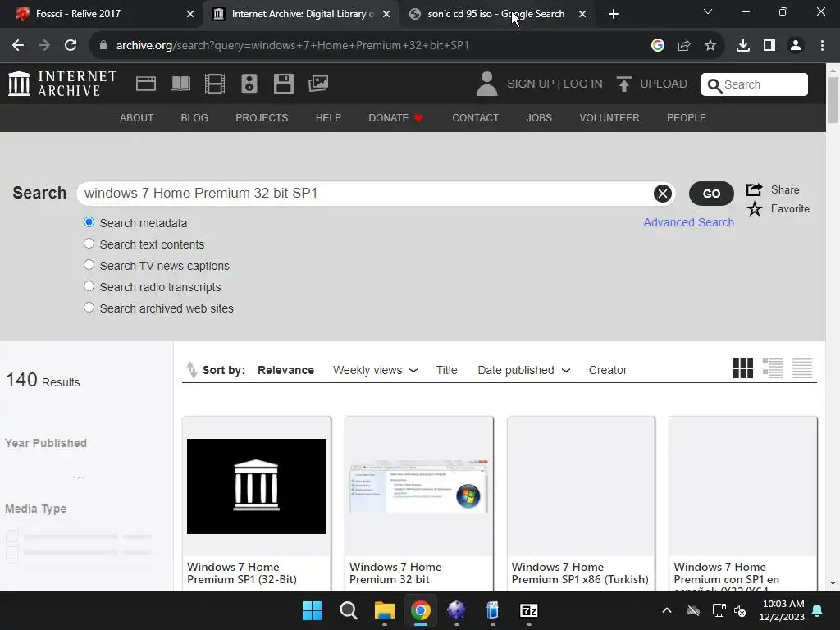840x630 pixels.
Task: Click the share page icon in address bar
Action: 684,46
